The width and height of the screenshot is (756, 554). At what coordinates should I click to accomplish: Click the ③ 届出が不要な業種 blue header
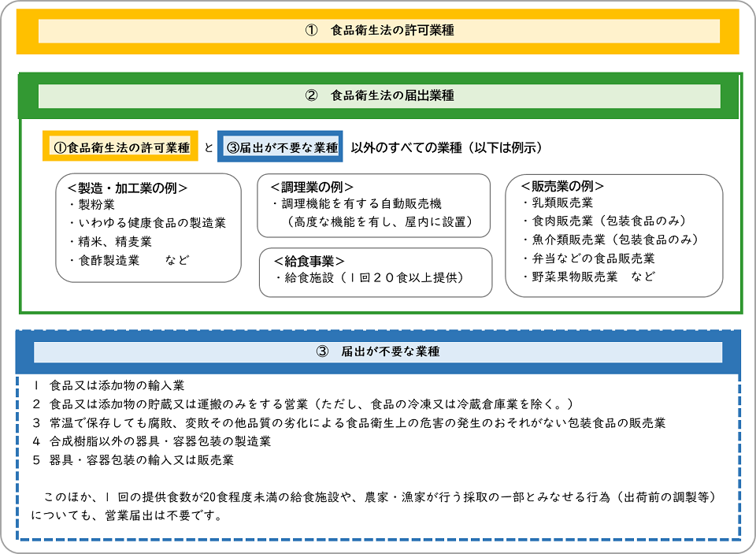(378, 351)
